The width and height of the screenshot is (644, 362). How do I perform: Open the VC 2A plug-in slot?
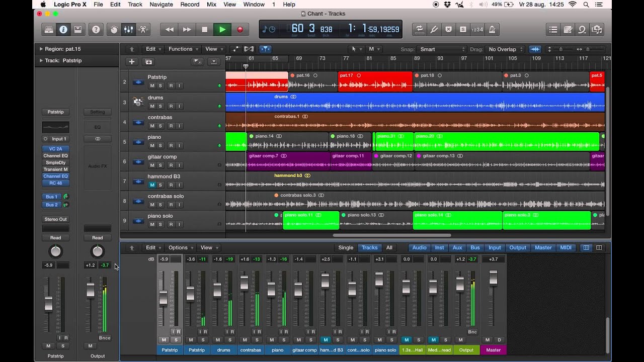click(55, 149)
